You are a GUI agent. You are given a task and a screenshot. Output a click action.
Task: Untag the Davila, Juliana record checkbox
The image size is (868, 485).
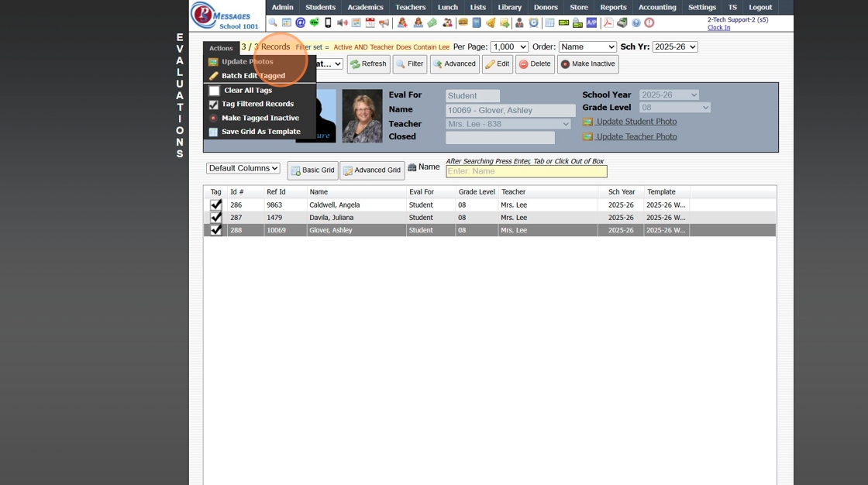216,218
